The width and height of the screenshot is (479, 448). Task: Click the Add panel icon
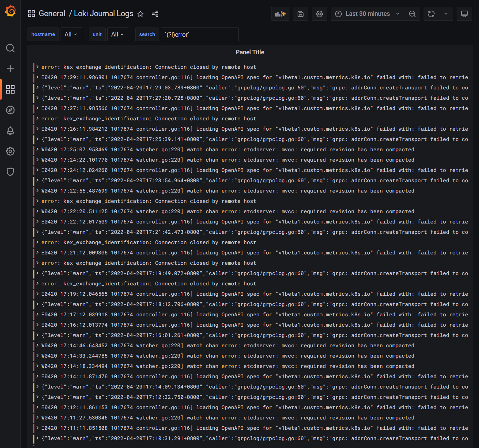tap(280, 14)
